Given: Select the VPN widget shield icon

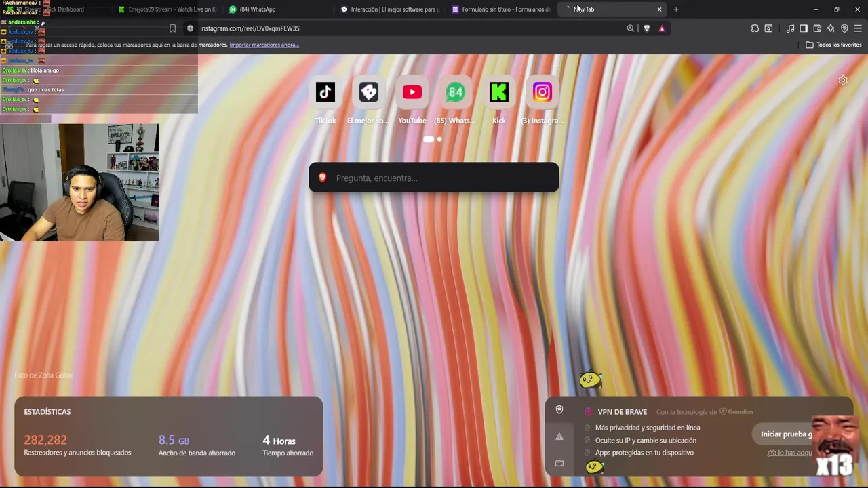Looking at the screenshot, I should (559, 409).
